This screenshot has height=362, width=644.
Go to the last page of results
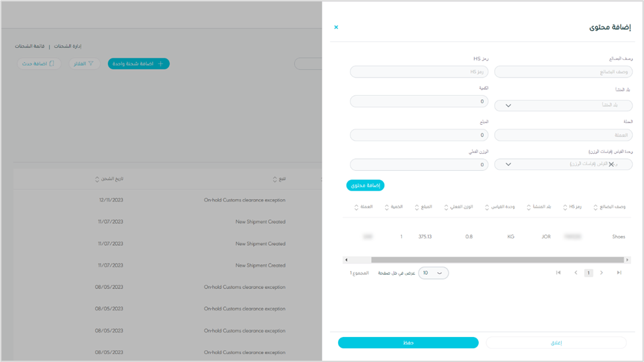(x=619, y=273)
